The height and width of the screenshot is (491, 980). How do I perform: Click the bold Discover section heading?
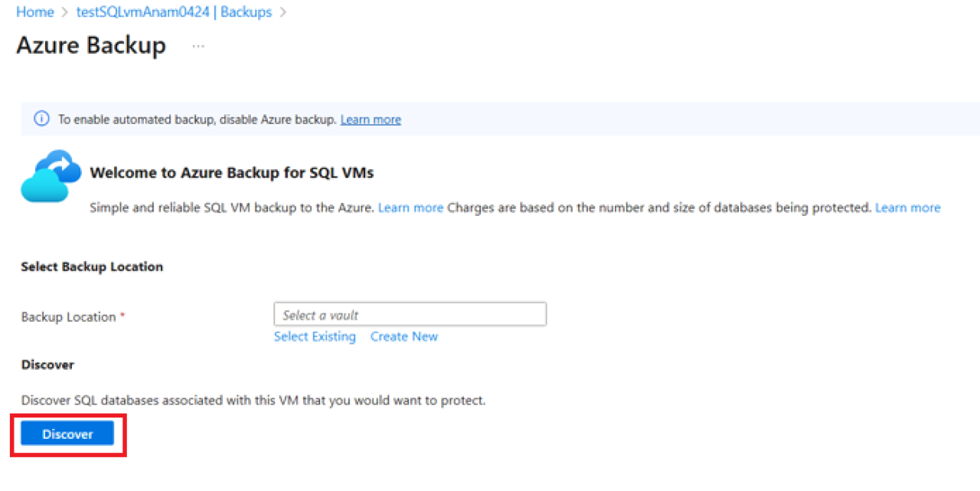pos(47,365)
